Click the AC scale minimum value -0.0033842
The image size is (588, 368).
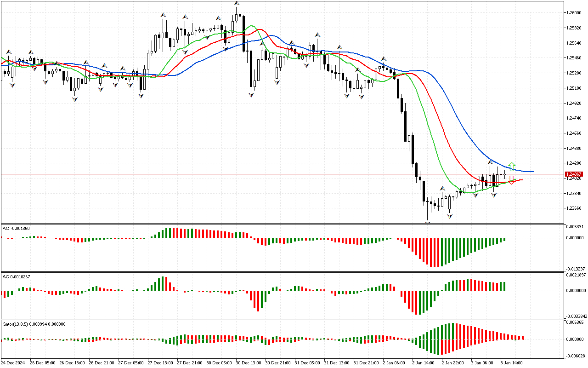click(x=576, y=316)
